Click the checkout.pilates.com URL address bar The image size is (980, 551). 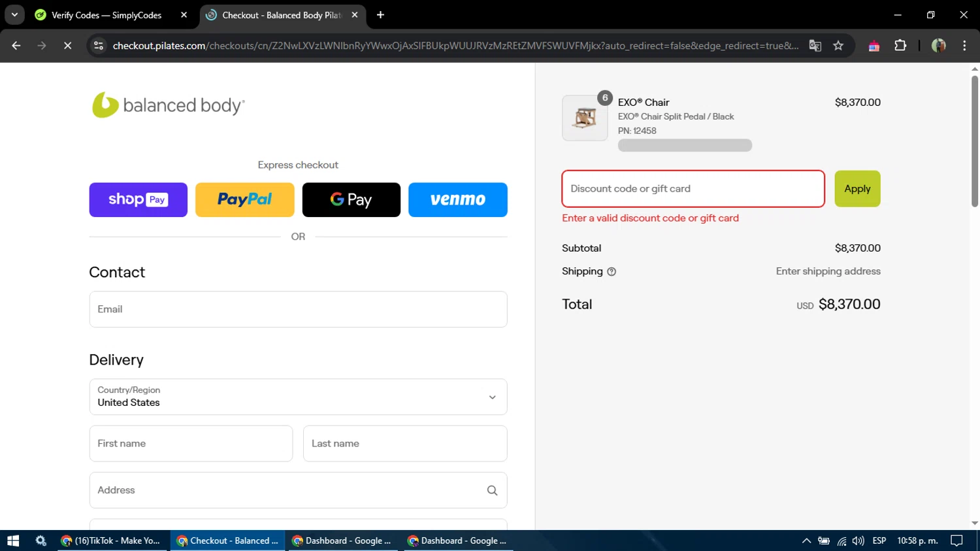455,46
